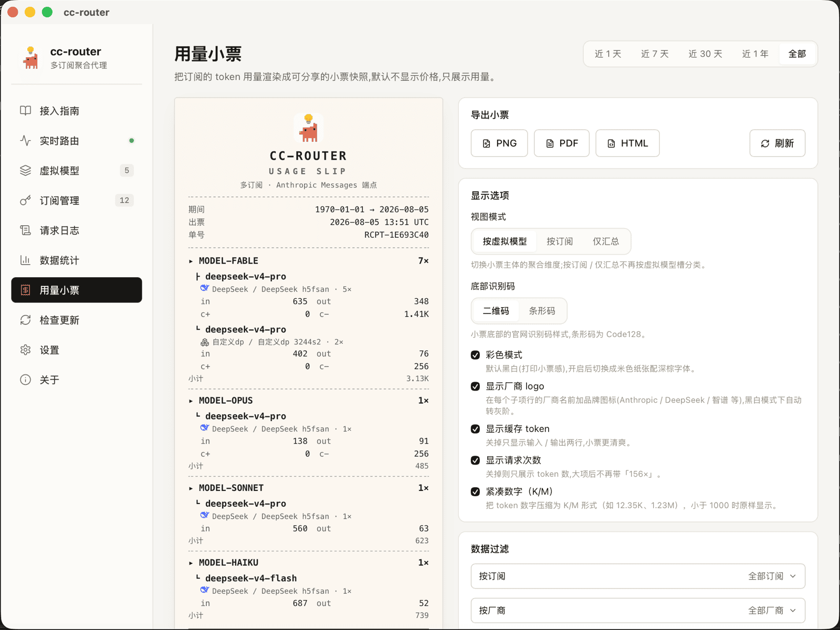Click the 关于 info icon
The height and width of the screenshot is (630, 840).
point(25,380)
